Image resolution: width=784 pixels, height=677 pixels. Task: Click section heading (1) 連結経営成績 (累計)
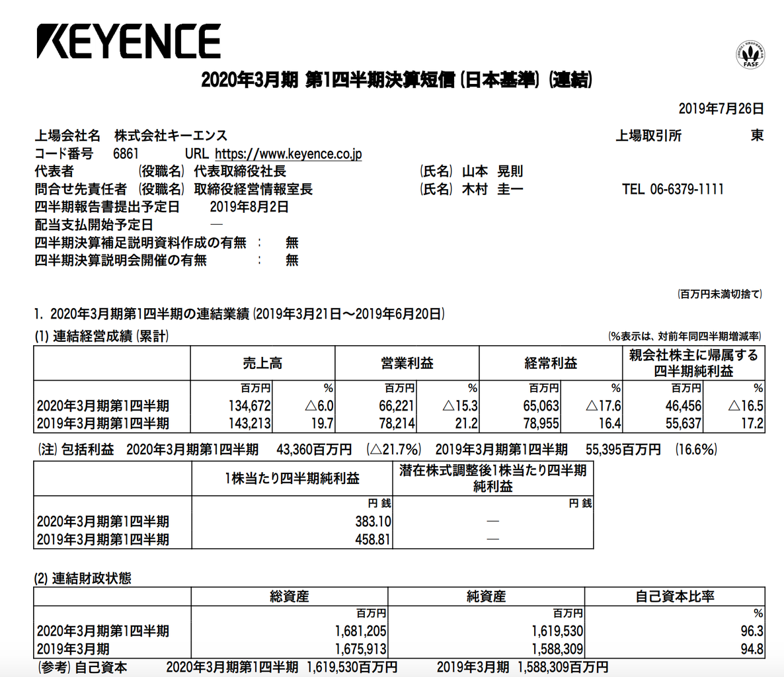coord(102,336)
